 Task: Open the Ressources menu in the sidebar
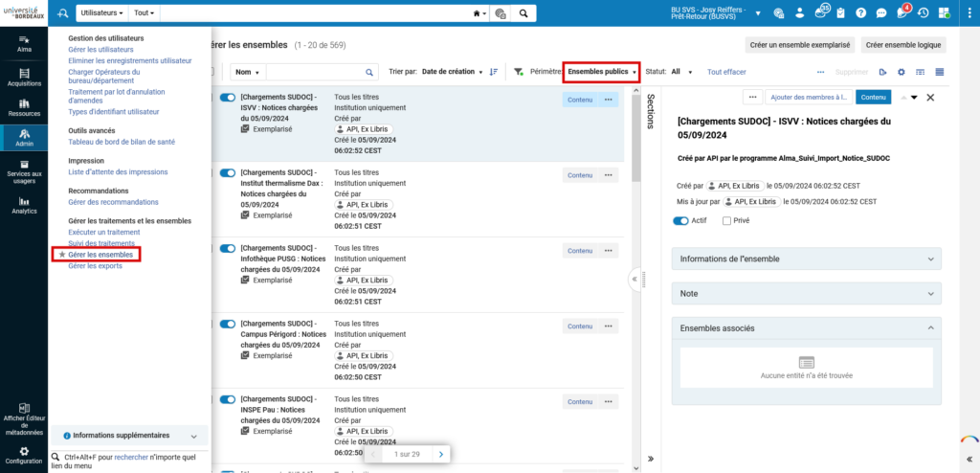(24, 107)
